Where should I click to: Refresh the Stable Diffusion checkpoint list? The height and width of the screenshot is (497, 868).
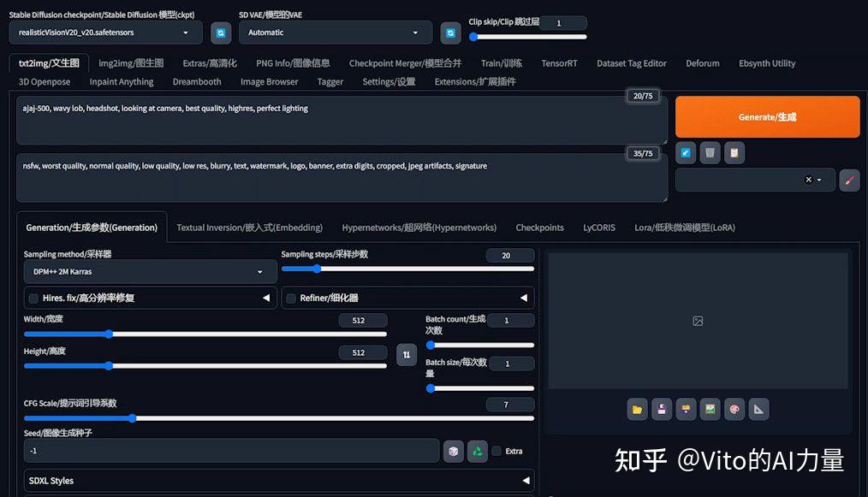[x=221, y=32]
